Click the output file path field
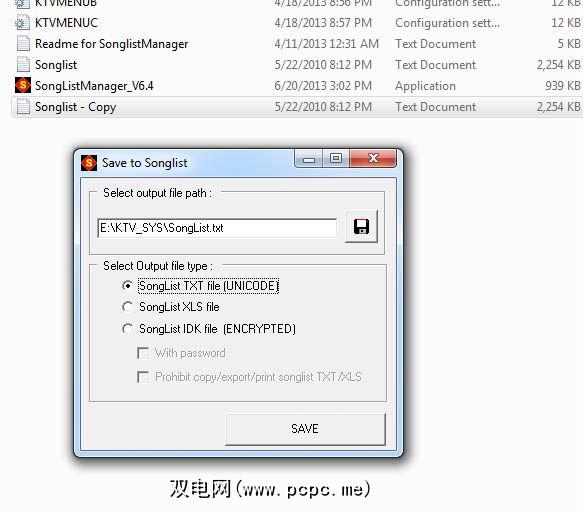 [217, 228]
